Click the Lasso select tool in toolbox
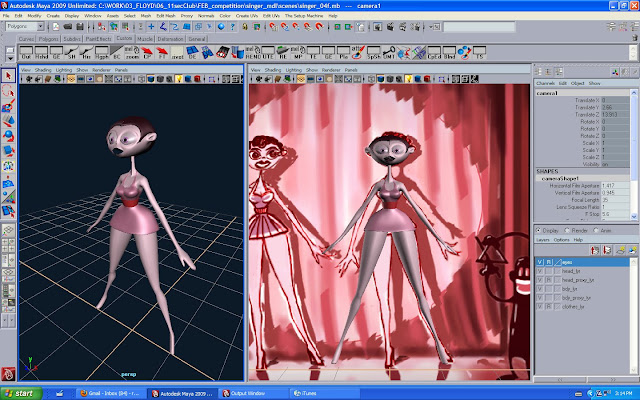640x400 pixels. coord(9,91)
